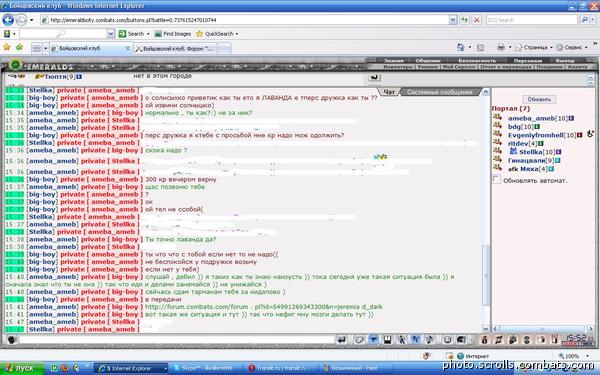Open the Quick Tabs grid icon
Viewport: 600px width, 375px height.
coord(37,49)
